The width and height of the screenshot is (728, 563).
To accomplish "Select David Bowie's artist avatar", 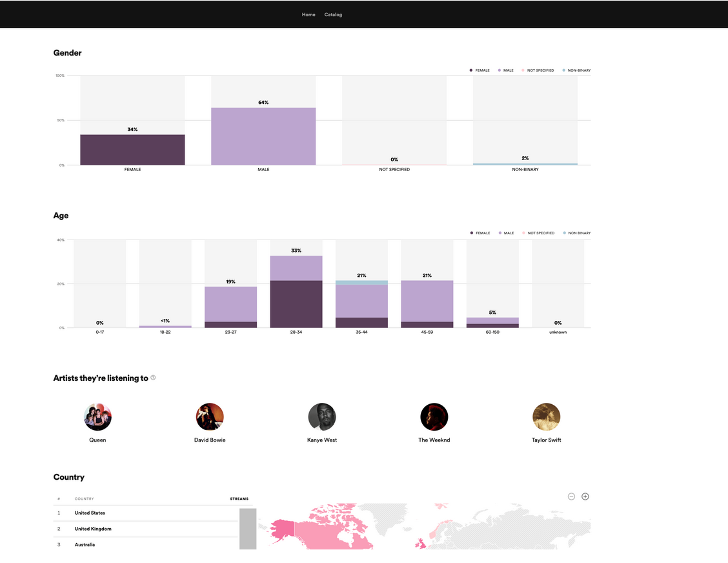I will [x=210, y=417].
